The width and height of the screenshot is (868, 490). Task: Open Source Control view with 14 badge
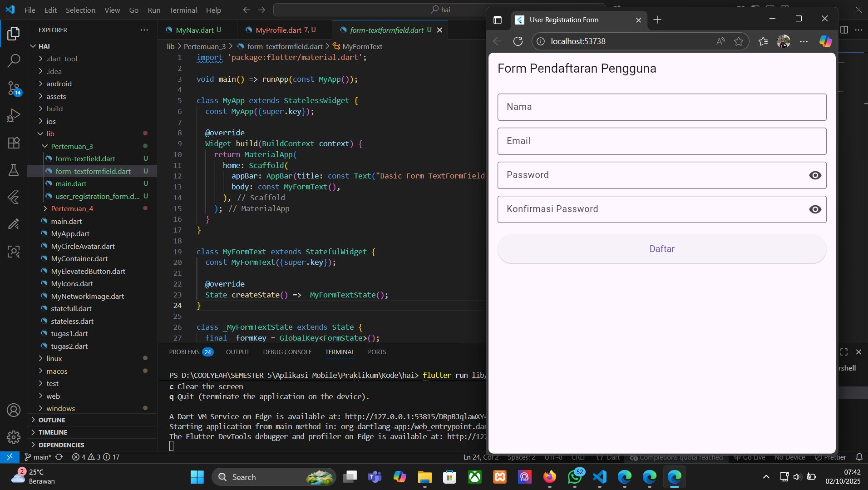(x=14, y=88)
